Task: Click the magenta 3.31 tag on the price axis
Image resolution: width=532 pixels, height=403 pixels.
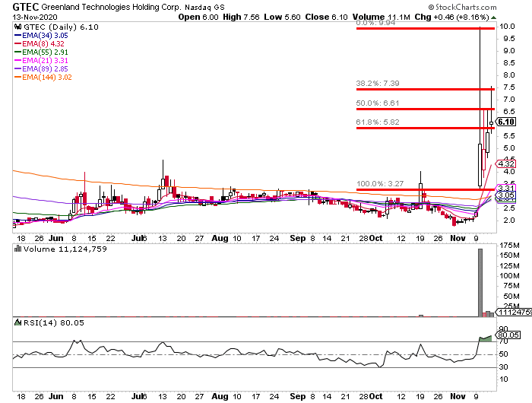Action: click(x=506, y=188)
